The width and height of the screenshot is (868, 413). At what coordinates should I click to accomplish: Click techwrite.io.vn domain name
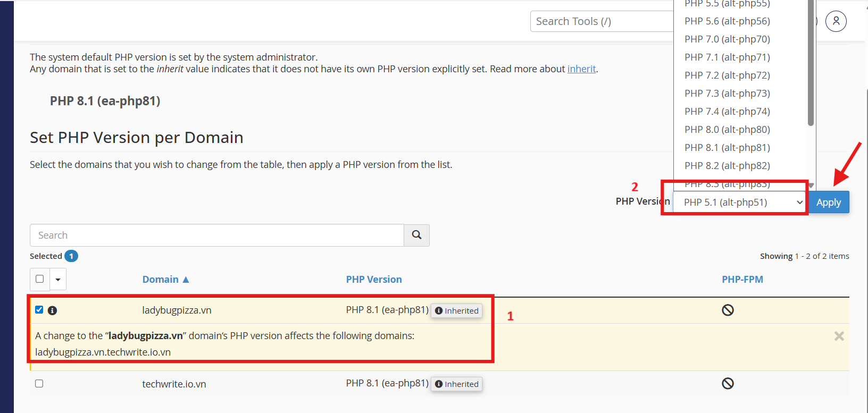[174, 384]
